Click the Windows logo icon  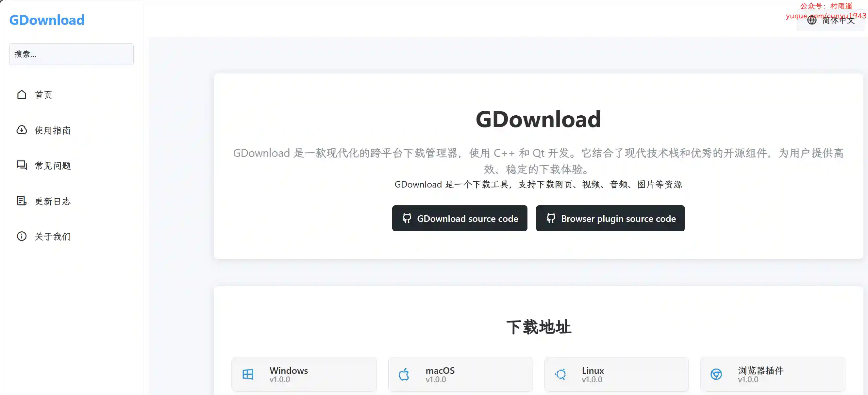[x=248, y=374]
